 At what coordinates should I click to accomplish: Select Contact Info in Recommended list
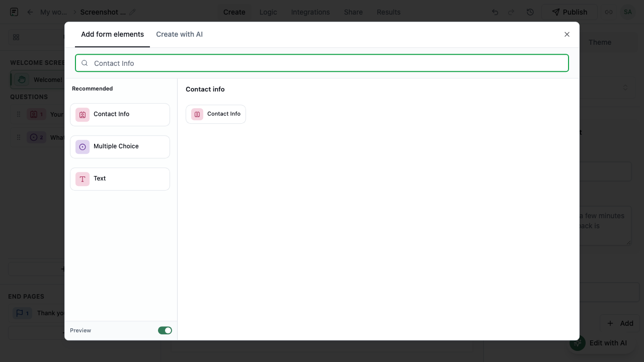120,115
